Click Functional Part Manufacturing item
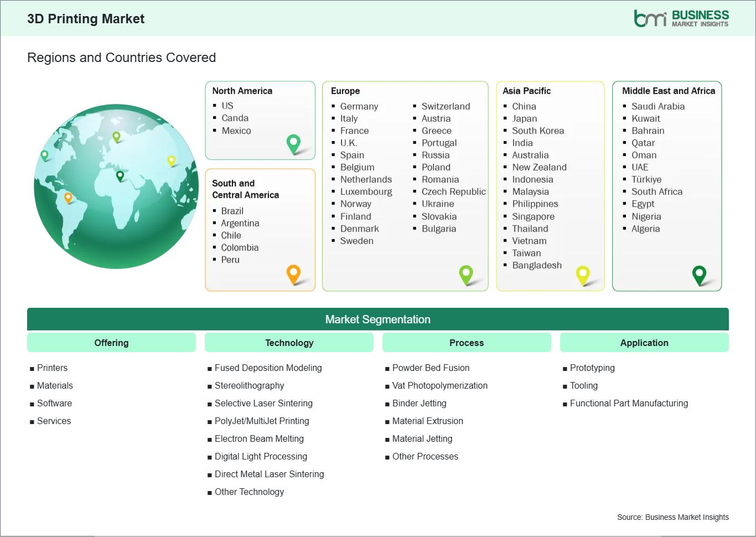 (629, 404)
